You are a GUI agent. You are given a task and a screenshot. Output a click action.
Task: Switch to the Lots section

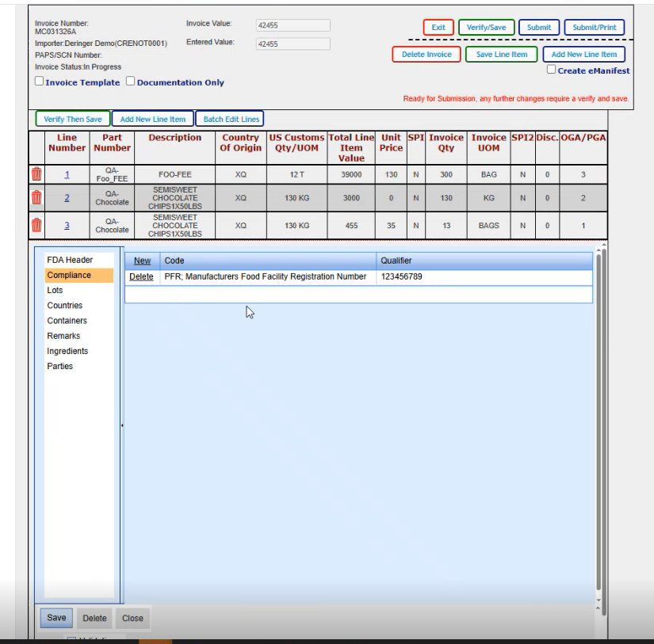tap(55, 291)
